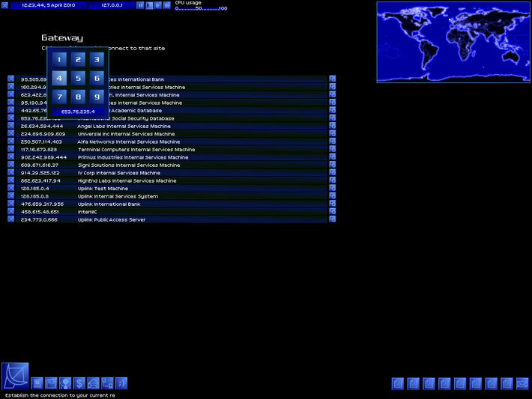Open the hardware icon in bottom toolbar
This screenshot has height=399, width=532.
pyautogui.click(x=37, y=383)
